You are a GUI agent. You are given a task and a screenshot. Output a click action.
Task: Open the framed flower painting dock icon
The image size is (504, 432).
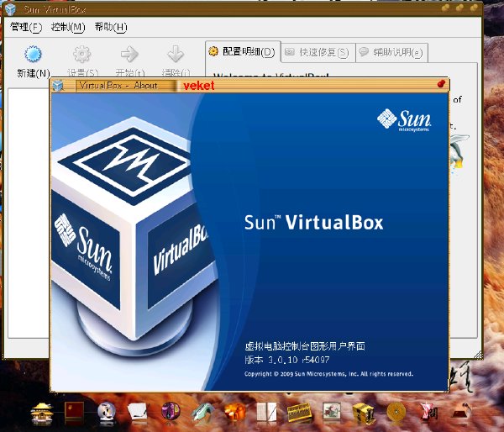click(x=332, y=412)
